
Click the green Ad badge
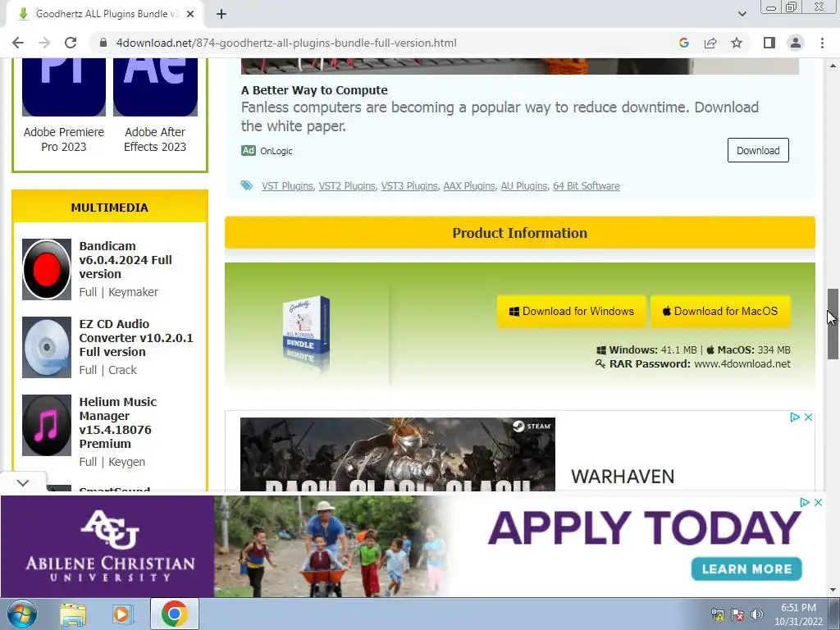coord(248,151)
